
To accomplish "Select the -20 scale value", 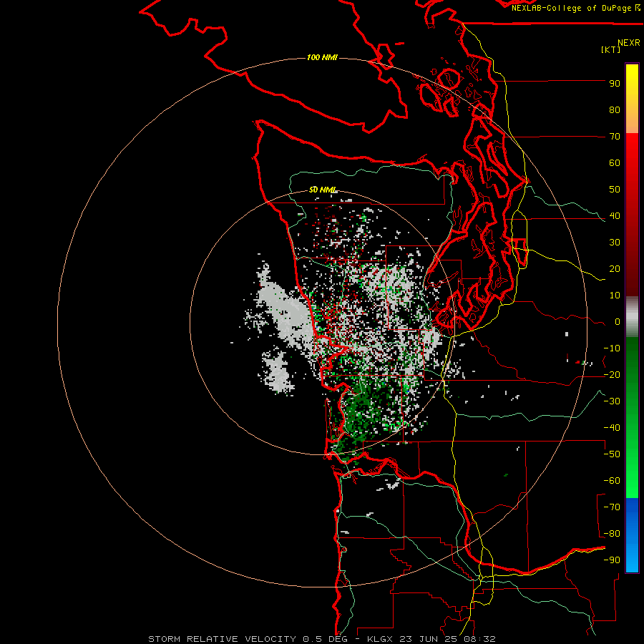I will 612,375.
